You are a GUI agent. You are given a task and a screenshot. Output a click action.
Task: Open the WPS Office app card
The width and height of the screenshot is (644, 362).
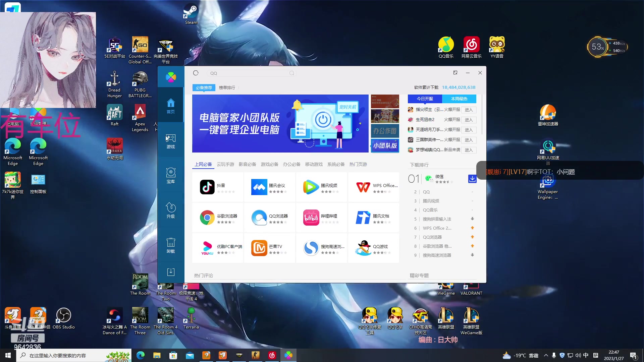374,187
